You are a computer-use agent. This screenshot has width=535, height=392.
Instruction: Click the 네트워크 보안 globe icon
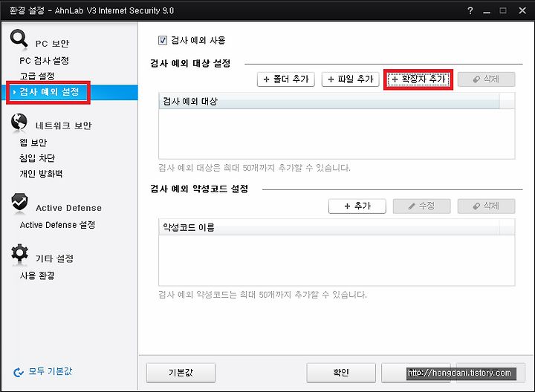[x=19, y=122]
